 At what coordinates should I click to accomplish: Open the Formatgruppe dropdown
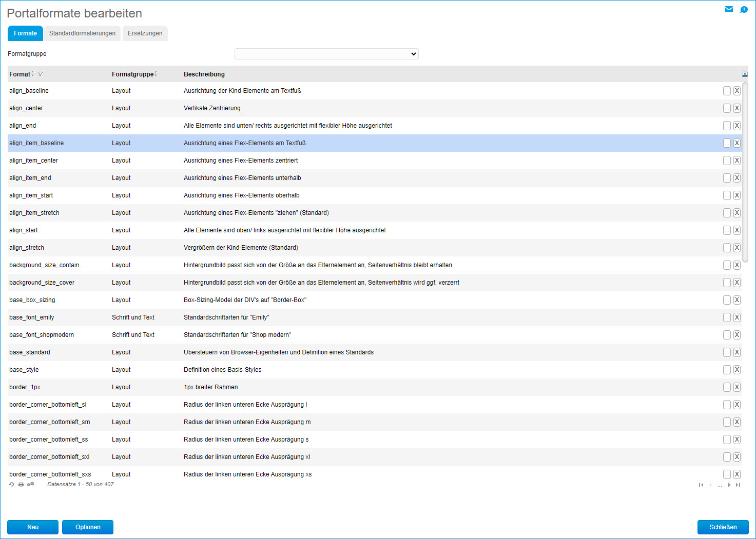[326, 54]
